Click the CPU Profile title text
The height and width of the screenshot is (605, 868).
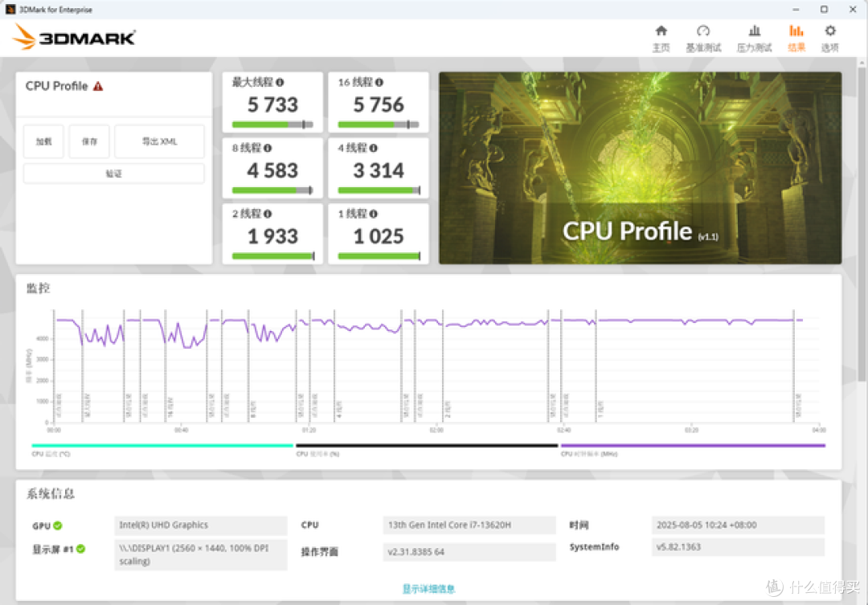click(x=56, y=86)
